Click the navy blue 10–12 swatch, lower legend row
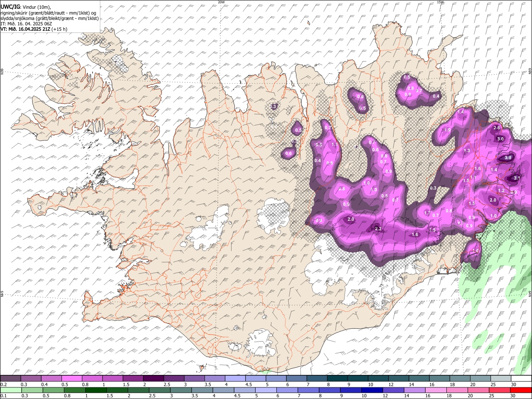 click(372, 390)
